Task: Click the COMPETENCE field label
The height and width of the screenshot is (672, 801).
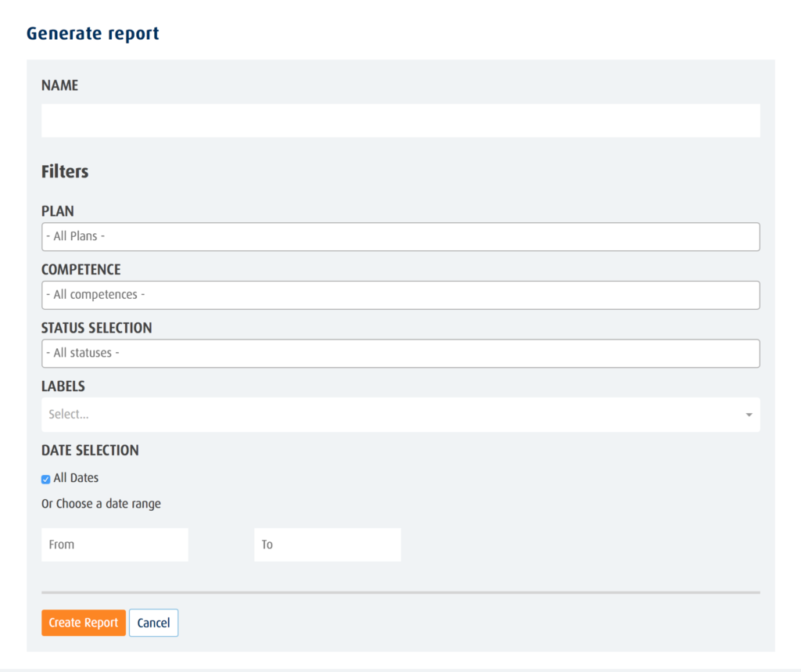Action: click(81, 269)
